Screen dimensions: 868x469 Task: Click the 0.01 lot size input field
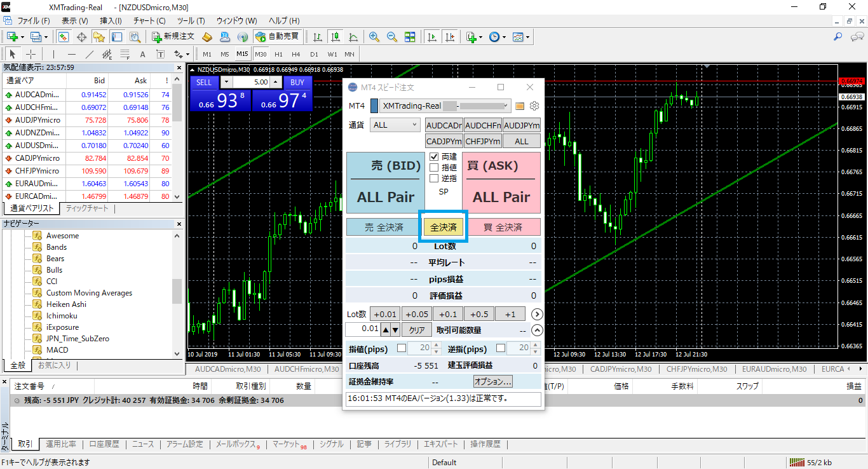pyautogui.click(x=363, y=329)
